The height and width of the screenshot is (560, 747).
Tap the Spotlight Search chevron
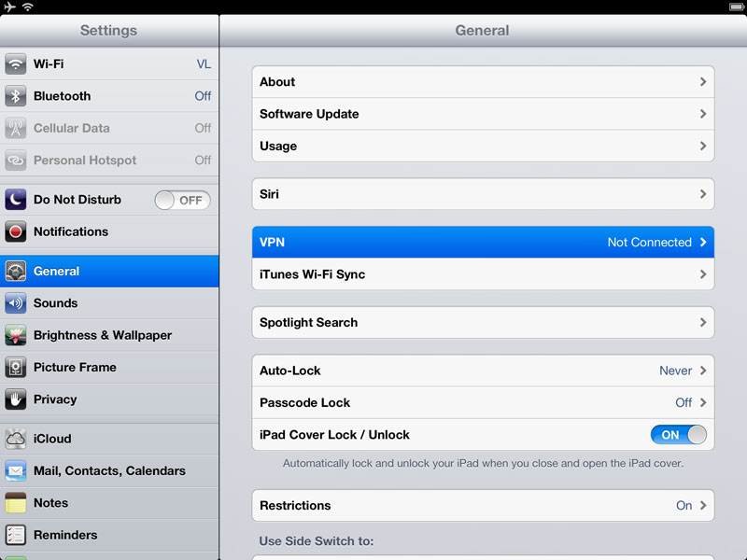point(703,322)
